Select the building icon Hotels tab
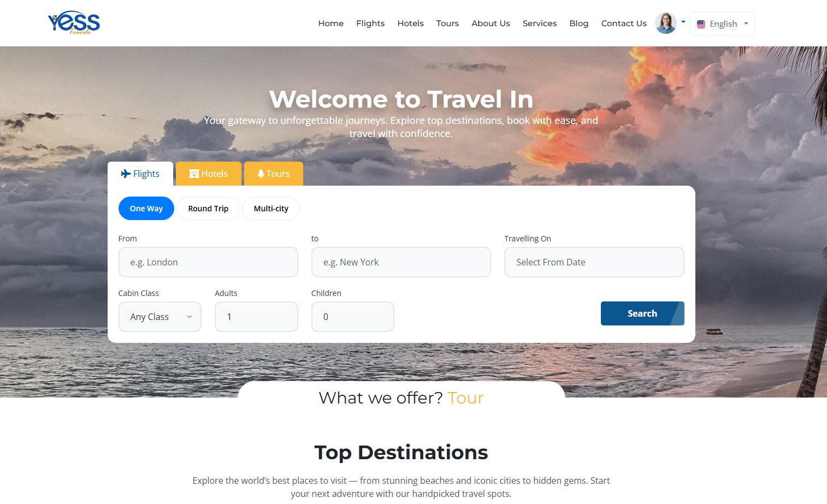Image resolution: width=827 pixels, height=504 pixels. [208, 174]
